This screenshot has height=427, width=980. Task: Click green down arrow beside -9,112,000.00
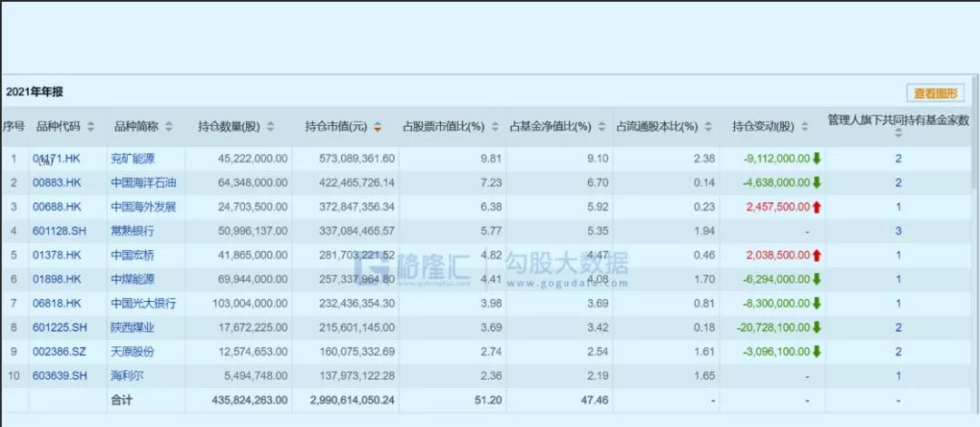point(817,158)
